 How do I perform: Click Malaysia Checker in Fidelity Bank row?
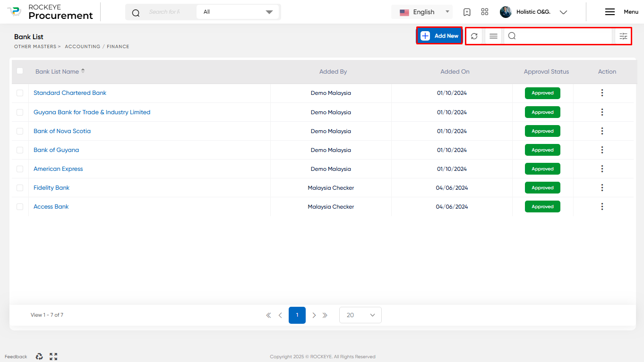331,188
